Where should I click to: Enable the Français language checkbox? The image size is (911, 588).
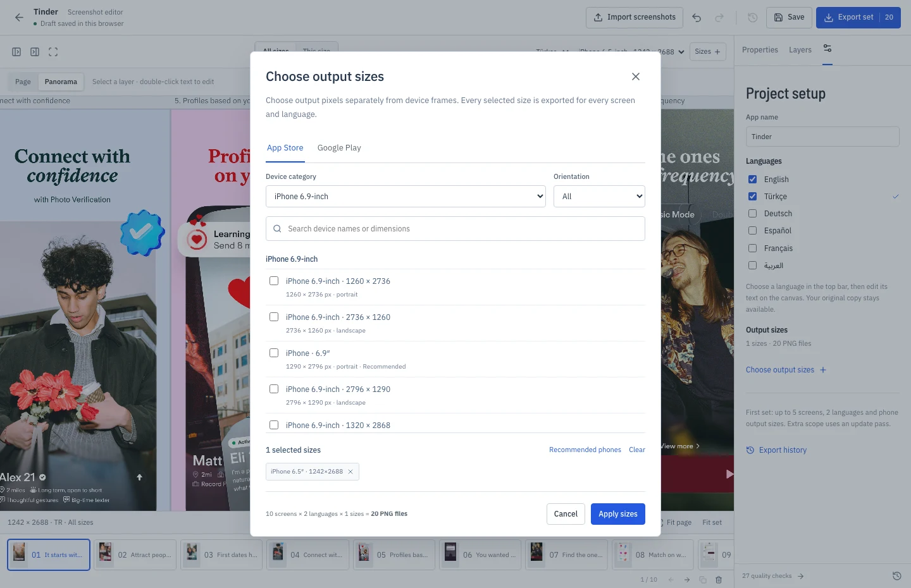coord(752,248)
